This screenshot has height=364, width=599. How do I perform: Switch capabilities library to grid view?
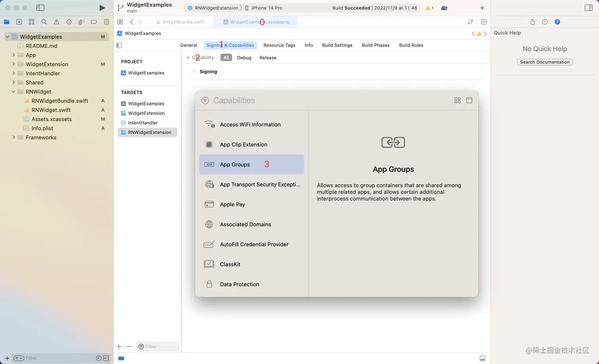(458, 101)
